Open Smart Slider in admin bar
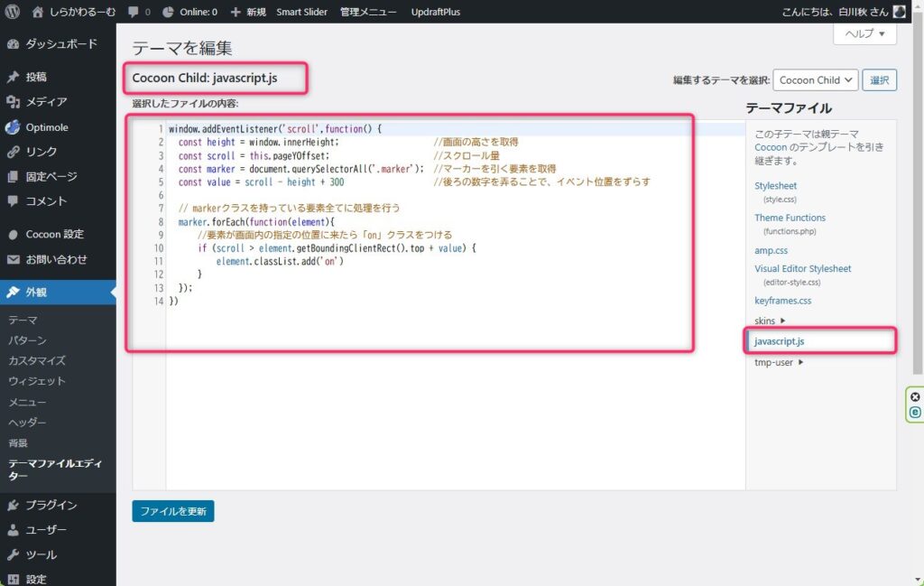The width and height of the screenshot is (924, 586). 303,12
